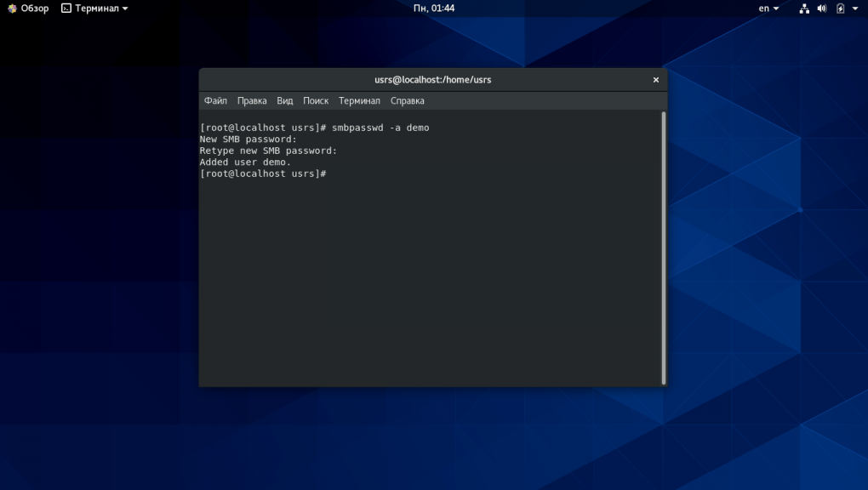This screenshot has width=868, height=490.
Task: Expand the system menu arrow at top right
Action: (x=855, y=9)
